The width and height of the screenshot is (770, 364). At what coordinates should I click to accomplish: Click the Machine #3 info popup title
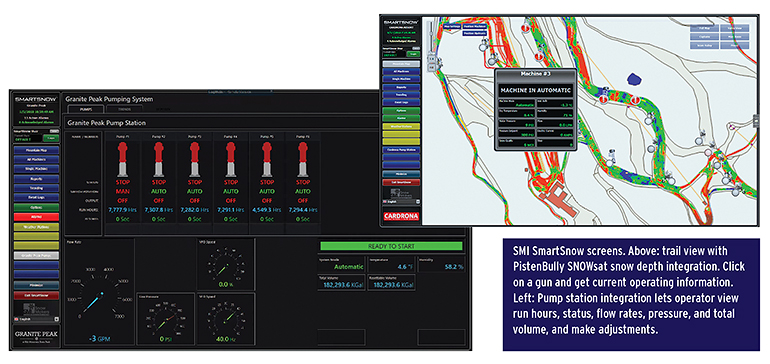pos(535,74)
